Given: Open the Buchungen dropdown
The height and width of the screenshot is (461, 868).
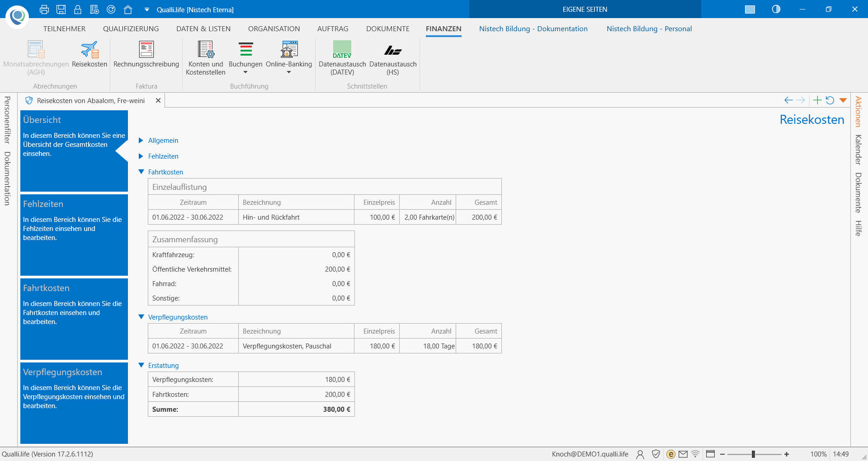Looking at the screenshot, I should [x=245, y=58].
